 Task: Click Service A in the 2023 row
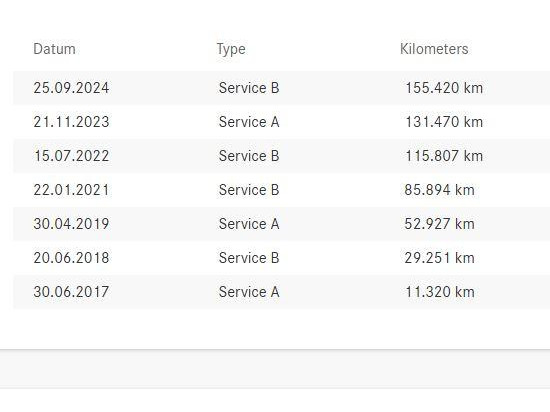(249, 122)
